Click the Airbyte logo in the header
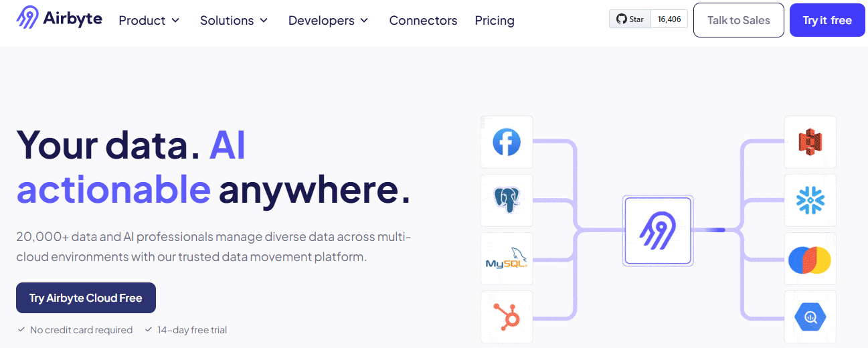The height and width of the screenshot is (348, 868). pos(60,18)
